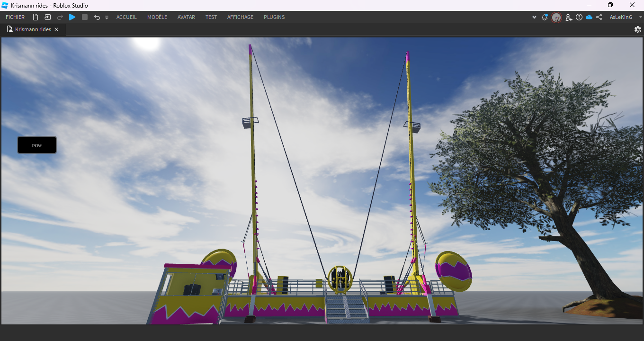644x341 pixels.
Task: Open the FICHIER menu
Action: pyautogui.click(x=15, y=17)
